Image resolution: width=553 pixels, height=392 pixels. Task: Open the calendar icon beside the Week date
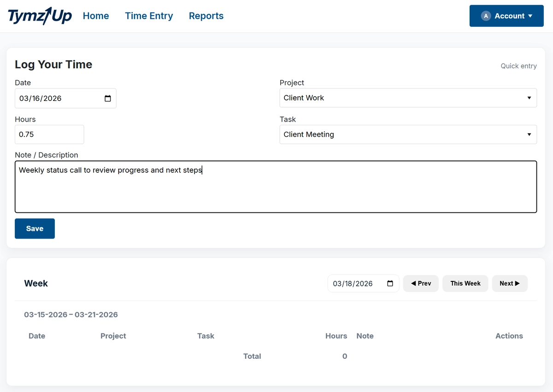tap(390, 283)
